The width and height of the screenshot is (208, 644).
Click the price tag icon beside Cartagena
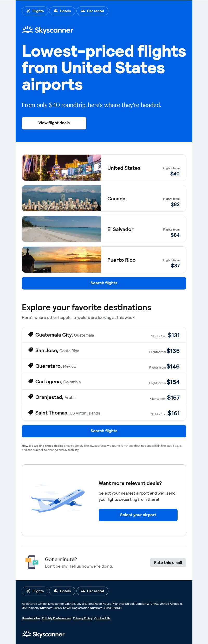tap(30, 381)
